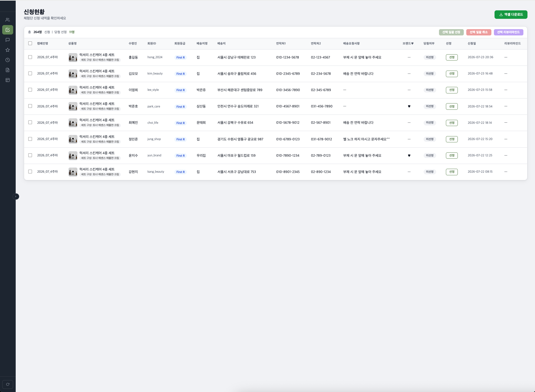Click 선정 button in kang_beauty row
The image size is (535, 392).
click(452, 172)
